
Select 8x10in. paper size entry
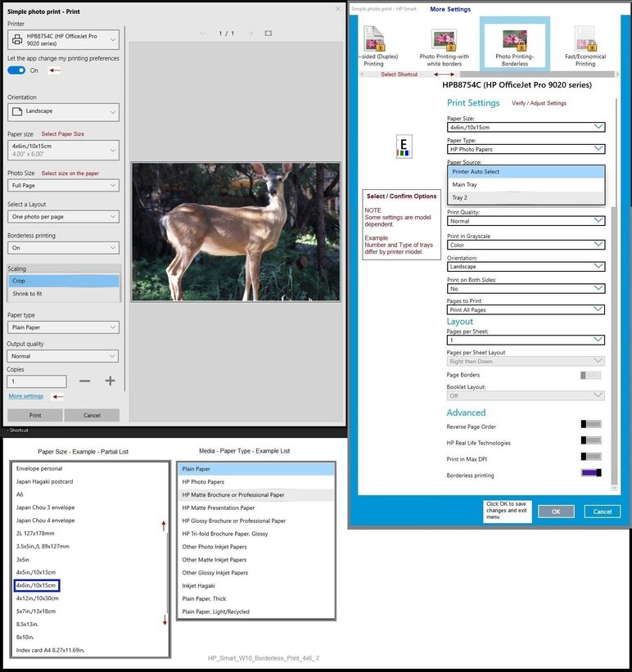click(25, 638)
